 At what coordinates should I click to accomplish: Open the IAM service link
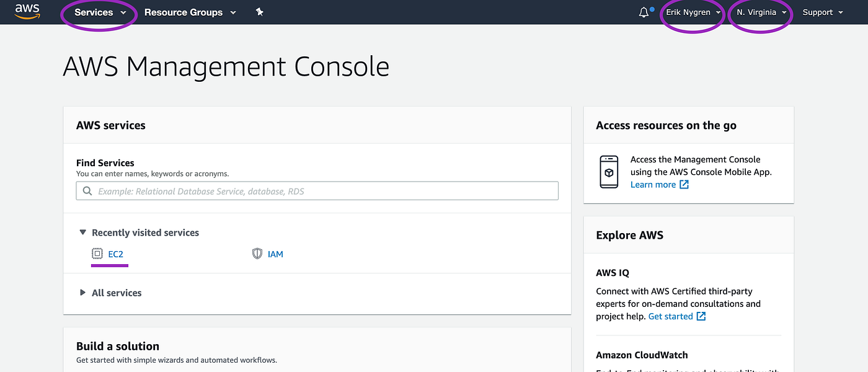[x=275, y=254]
